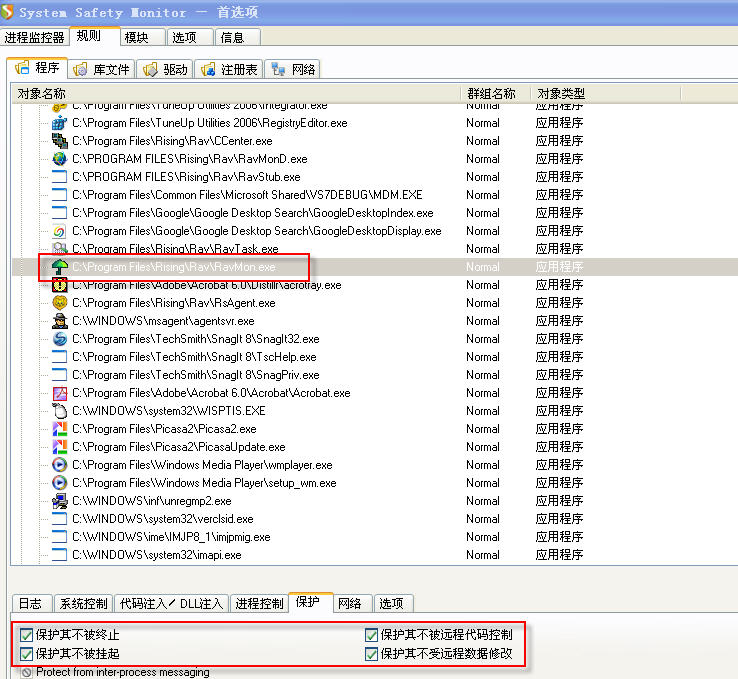Toggle 保护其不被终止 checkbox
The width and height of the screenshot is (738, 679).
[x=26, y=635]
